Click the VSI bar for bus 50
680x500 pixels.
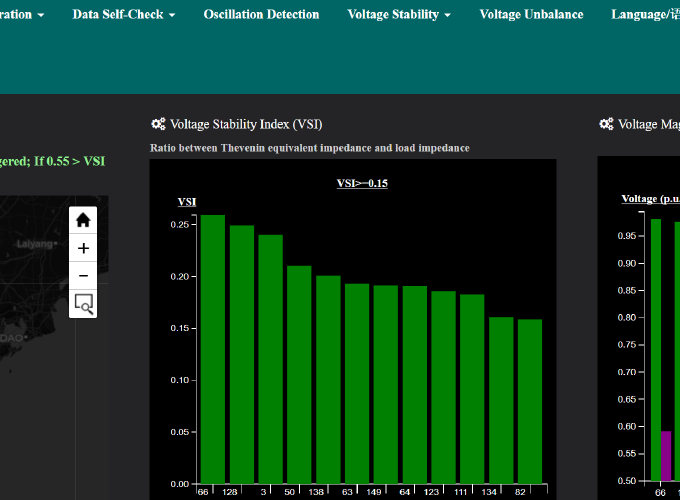pyautogui.click(x=299, y=375)
